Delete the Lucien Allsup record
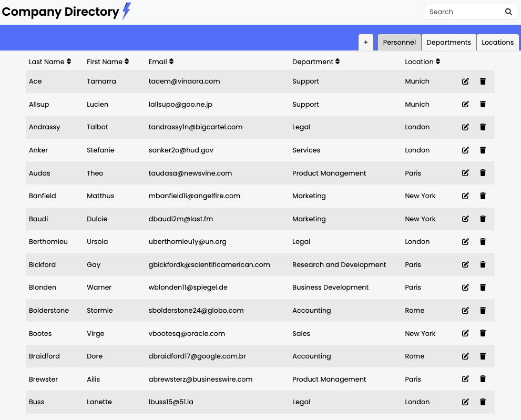Screen dimensions: 521x420 point(483,105)
